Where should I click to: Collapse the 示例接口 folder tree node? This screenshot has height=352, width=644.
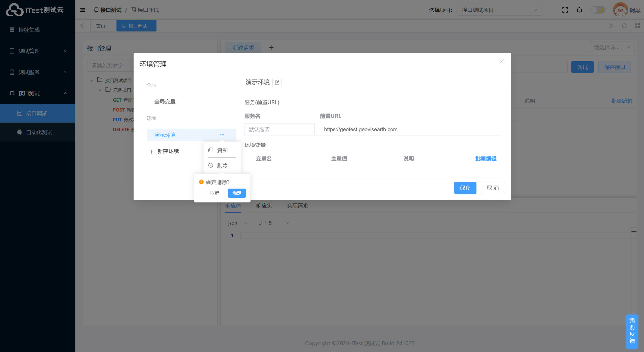[x=100, y=90]
